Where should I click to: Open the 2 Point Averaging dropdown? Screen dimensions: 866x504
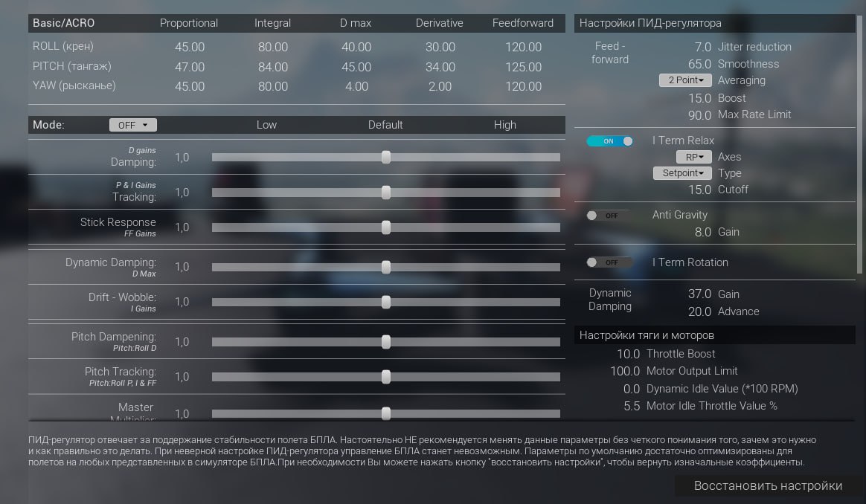685,80
